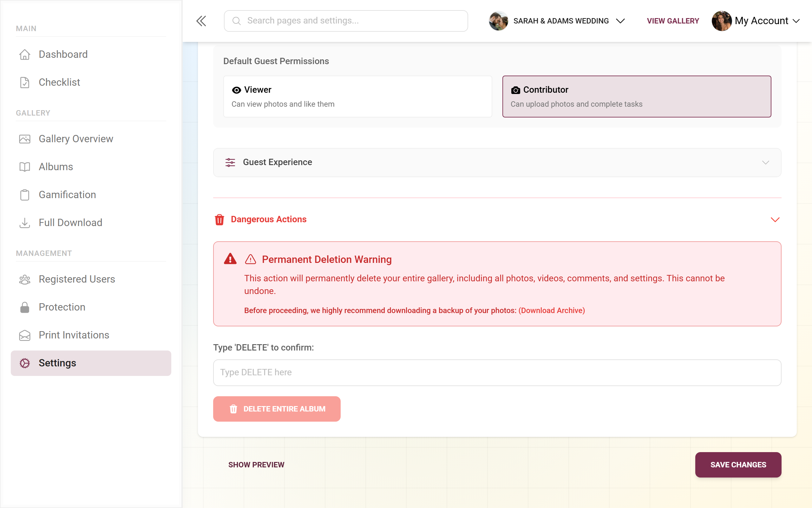Image resolution: width=812 pixels, height=508 pixels.
Task: Click the View Gallery link
Action: 673,21
